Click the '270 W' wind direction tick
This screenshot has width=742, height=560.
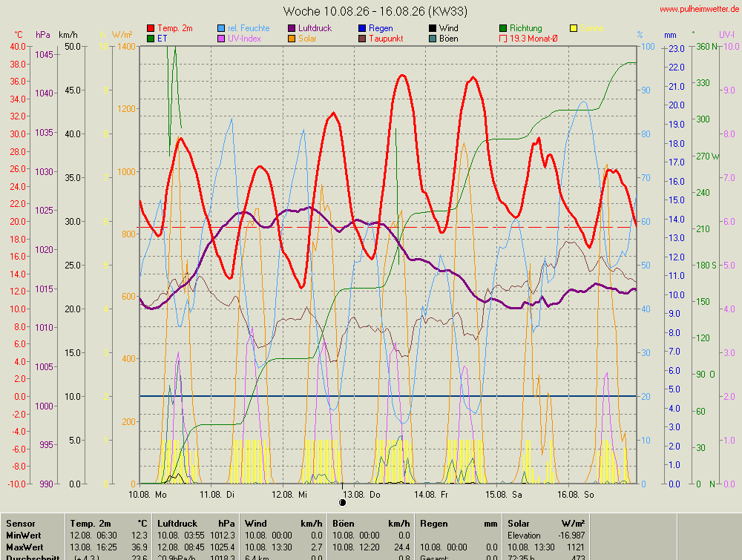707,156
